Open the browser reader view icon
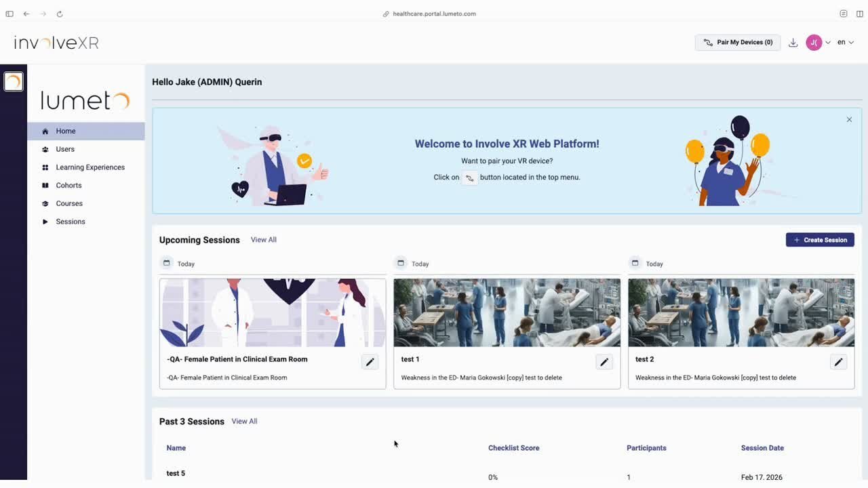 click(x=844, y=14)
